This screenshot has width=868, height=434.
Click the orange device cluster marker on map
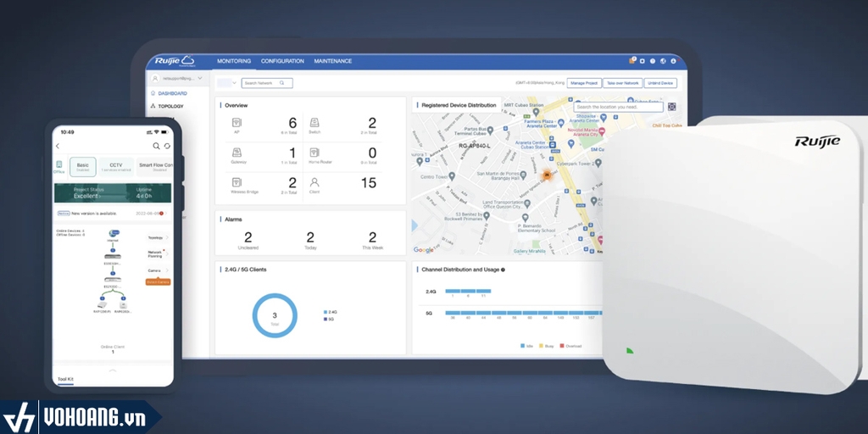coord(547,175)
